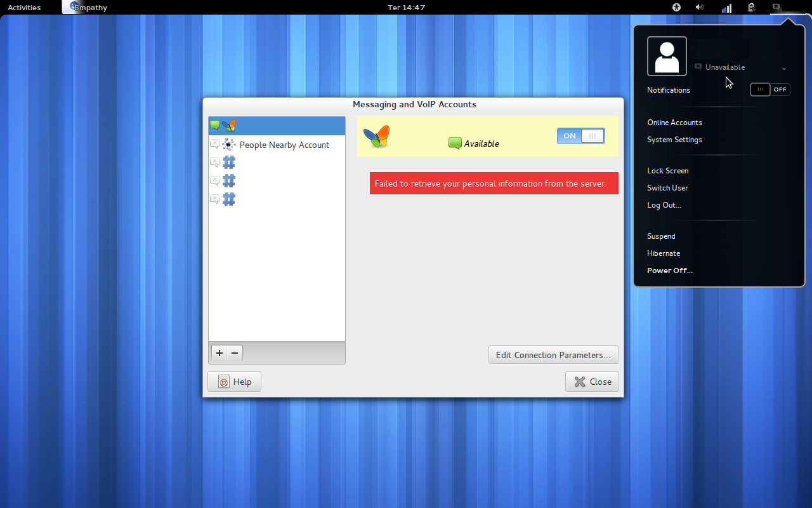812x508 pixels.
Task: Open the Available presence selector
Action: [x=474, y=144]
